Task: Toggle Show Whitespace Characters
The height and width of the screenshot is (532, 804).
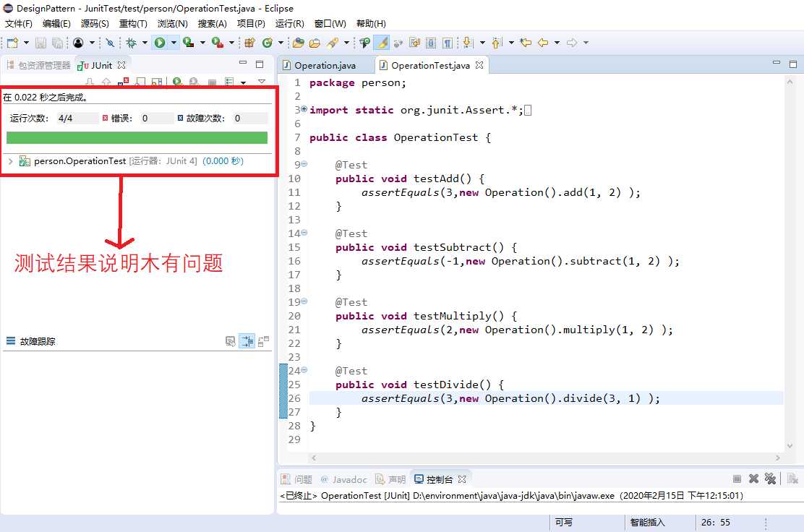Action: (447, 43)
